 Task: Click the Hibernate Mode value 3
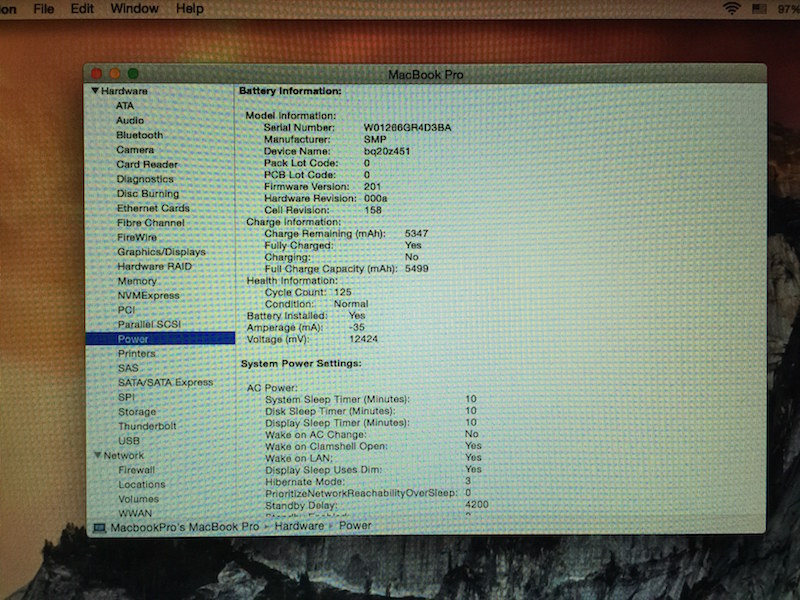tap(468, 481)
